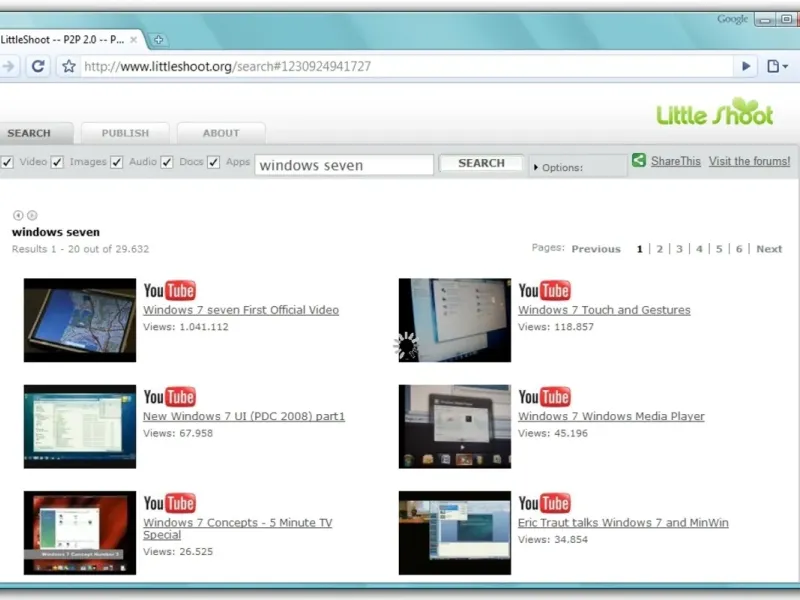Bookmark this page with the star icon
Screen dimensions: 800x600
(x=69, y=66)
